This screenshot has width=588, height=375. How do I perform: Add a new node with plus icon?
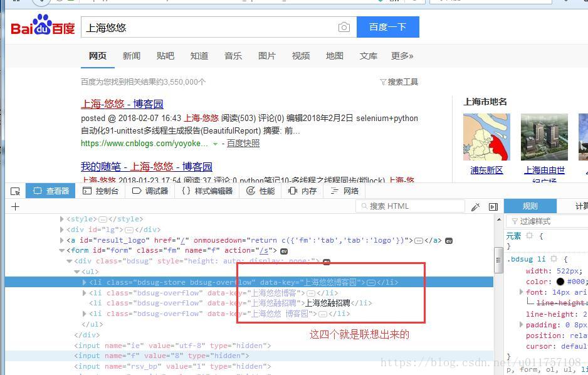click(x=16, y=206)
